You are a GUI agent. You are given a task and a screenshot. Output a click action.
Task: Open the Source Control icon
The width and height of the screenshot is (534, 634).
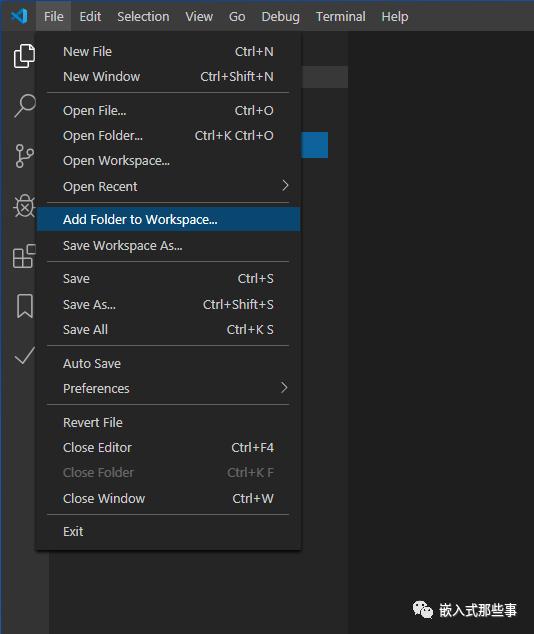[x=24, y=156]
